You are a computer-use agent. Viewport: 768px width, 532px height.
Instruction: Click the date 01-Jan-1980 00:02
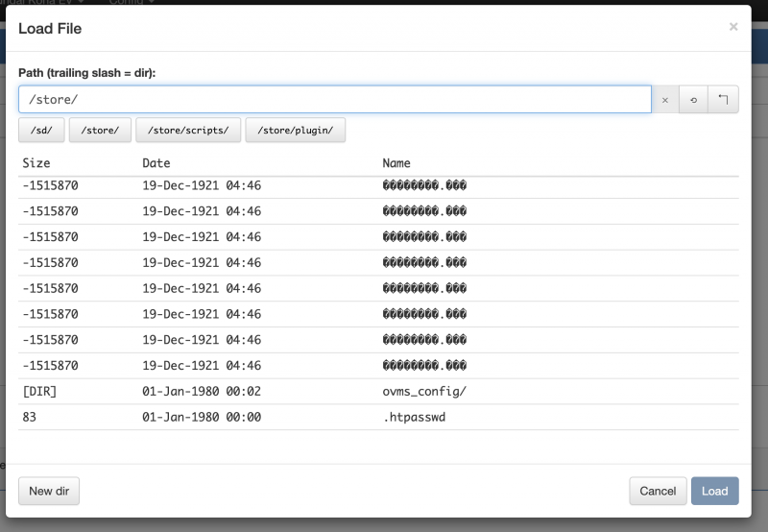pyautogui.click(x=202, y=392)
